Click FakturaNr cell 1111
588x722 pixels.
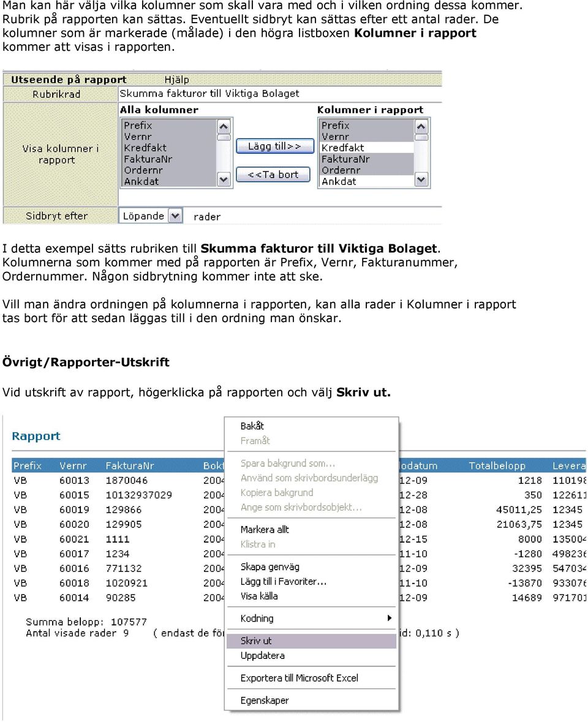[x=118, y=539]
